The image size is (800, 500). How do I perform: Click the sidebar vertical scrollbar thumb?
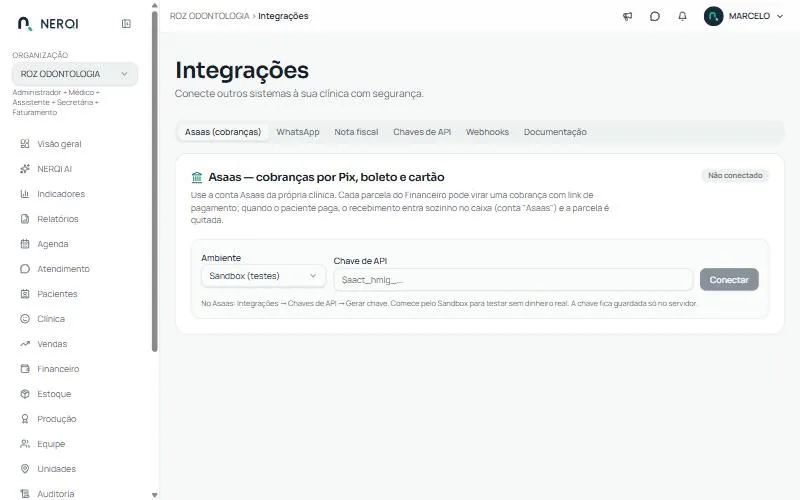[x=155, y=181]
